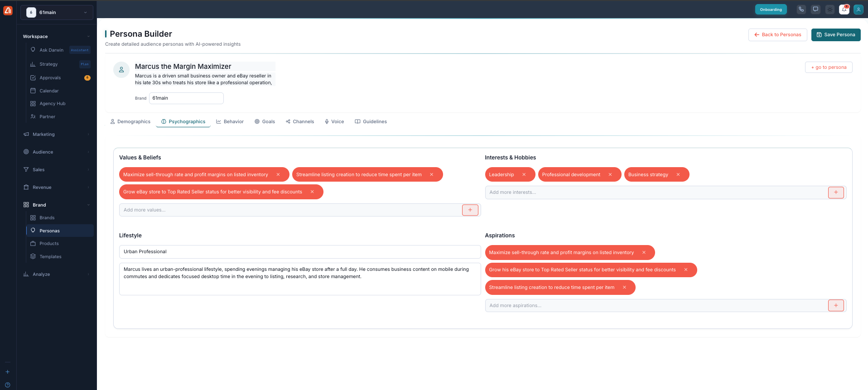Expand the Audience menu

pyautogui.click(x=57, y=152)
